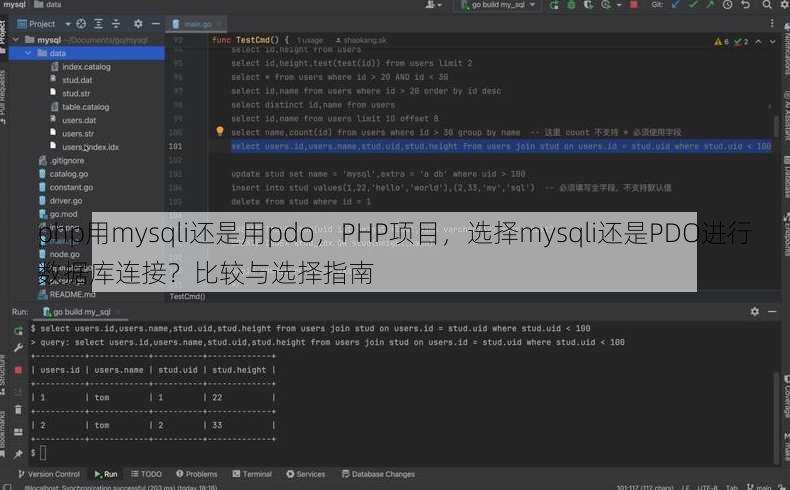Open the profiler dropdown arrow beside run icons
This screenshot has height=490, width=790.
(619, 5)
